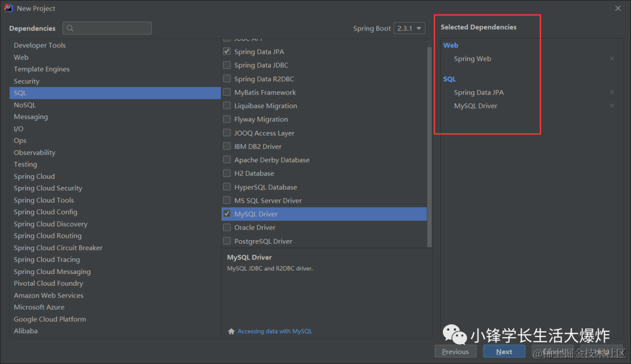Select Spring Cloud Security category
This screenshot has height=364, width=631.
(x=115, y=188)
